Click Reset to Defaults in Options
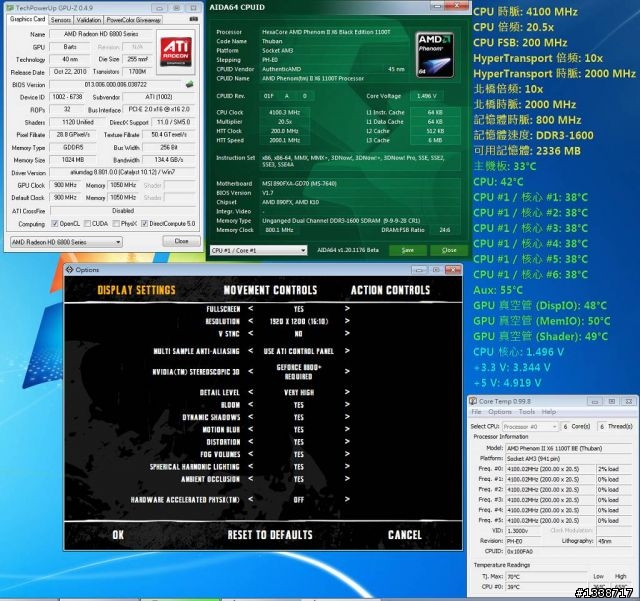640x601 pixels. [x=270, y=535]
